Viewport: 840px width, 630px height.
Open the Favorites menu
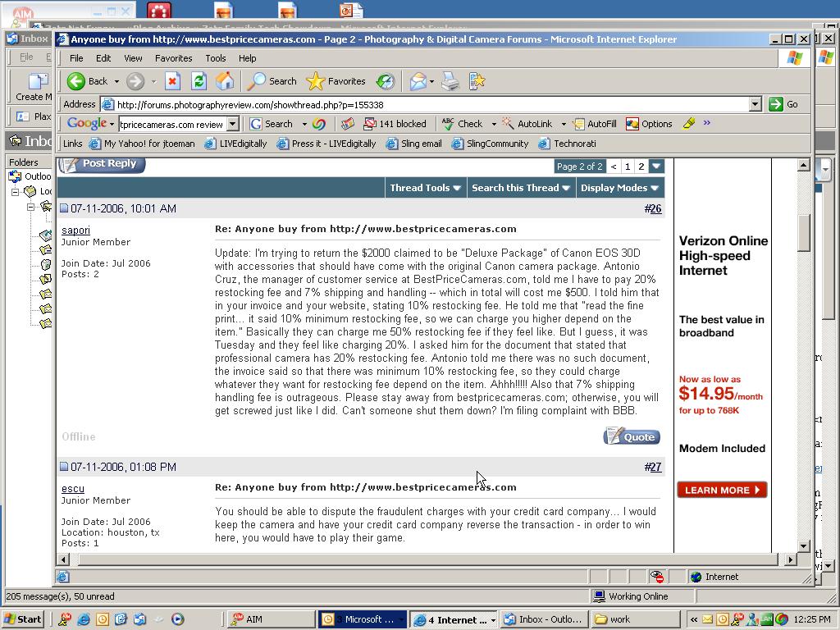pyautogui.click(x=173, y=58)
